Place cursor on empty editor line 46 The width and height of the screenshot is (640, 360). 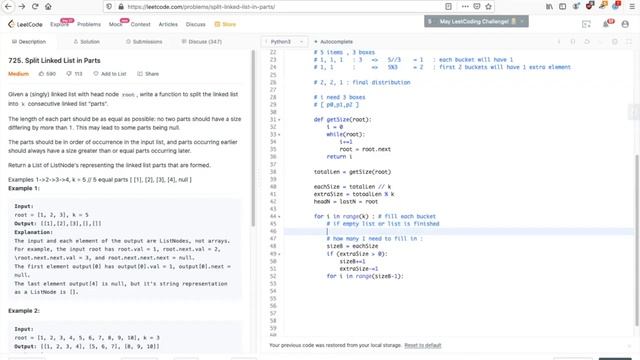[x=459, y=231]
